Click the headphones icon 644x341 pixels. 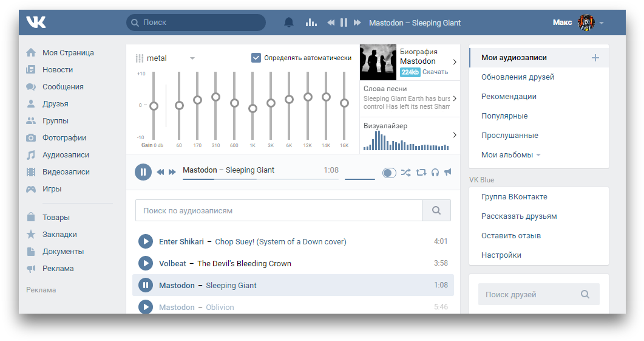pos(435,173)
